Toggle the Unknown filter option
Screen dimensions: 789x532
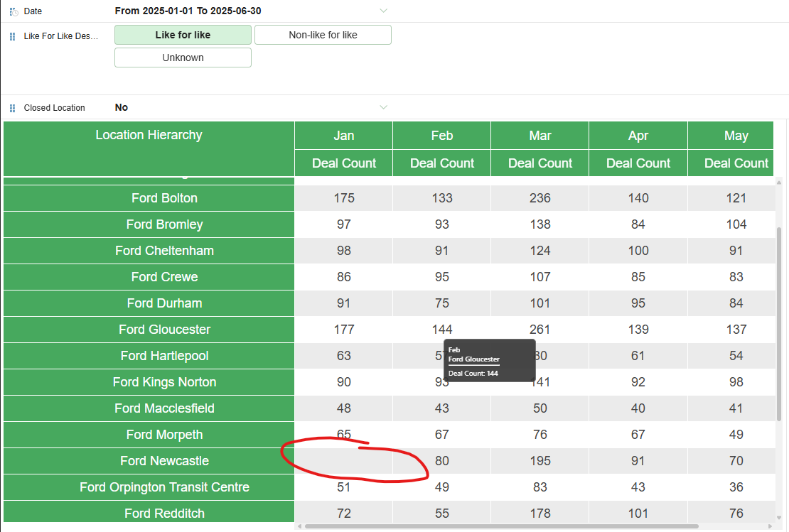pyautogui.click(x=183, y=58)
